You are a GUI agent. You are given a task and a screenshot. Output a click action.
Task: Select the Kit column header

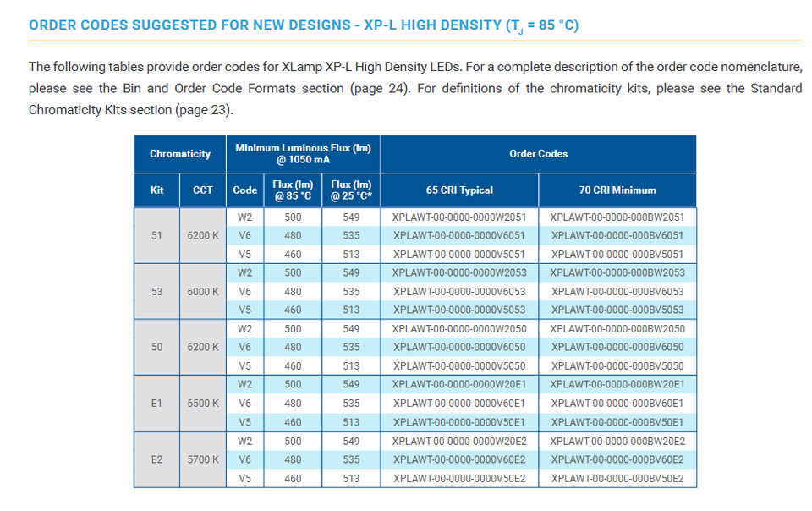click(x=156, y=190)
